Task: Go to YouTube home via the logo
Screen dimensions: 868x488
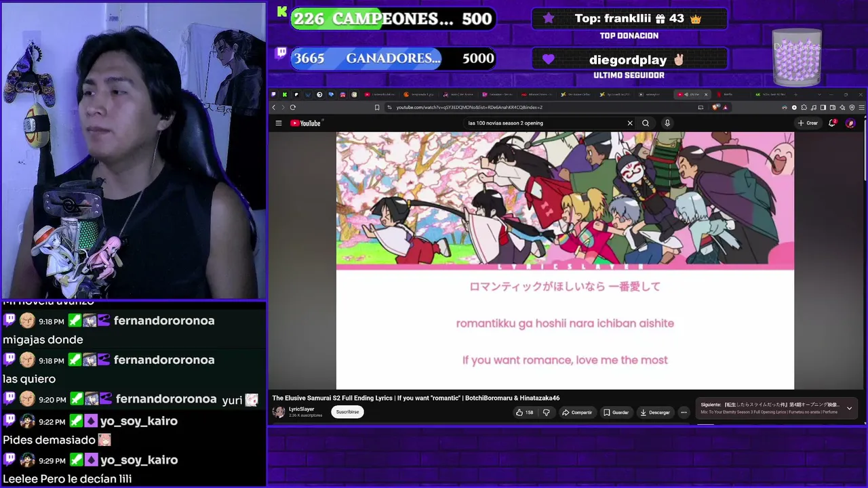Action: (305, 123)
